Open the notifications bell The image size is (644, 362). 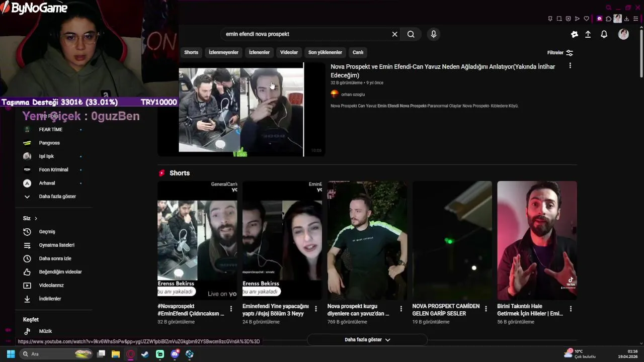(x=604, y=34)
